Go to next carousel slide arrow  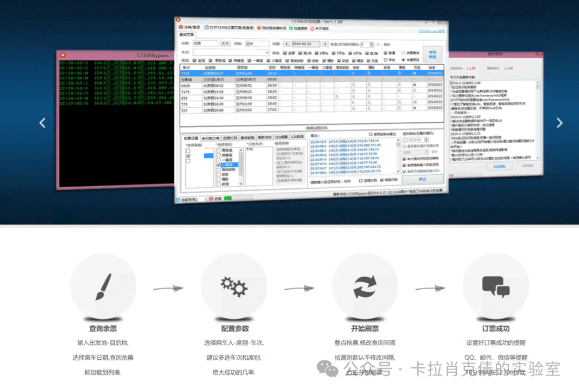[559, 123]
